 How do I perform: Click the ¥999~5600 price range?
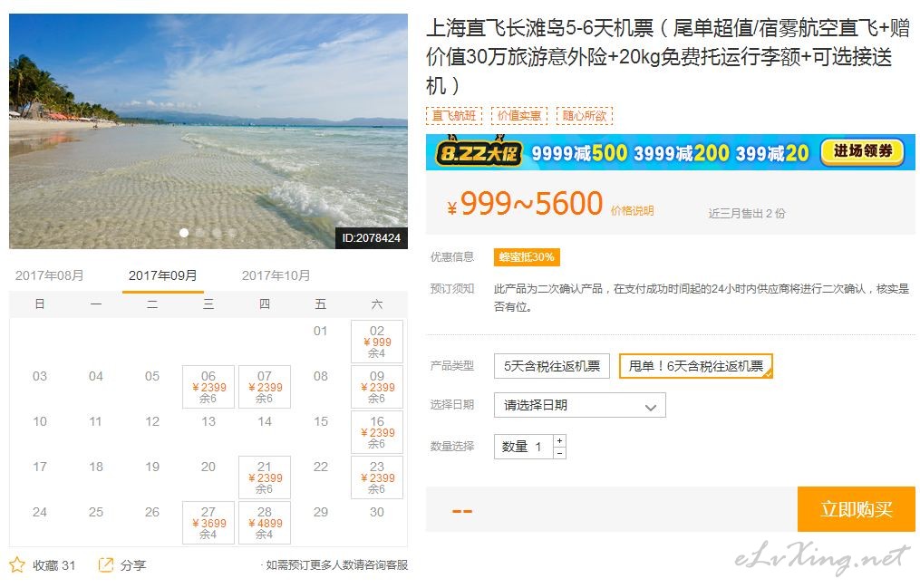click(525, 204)
